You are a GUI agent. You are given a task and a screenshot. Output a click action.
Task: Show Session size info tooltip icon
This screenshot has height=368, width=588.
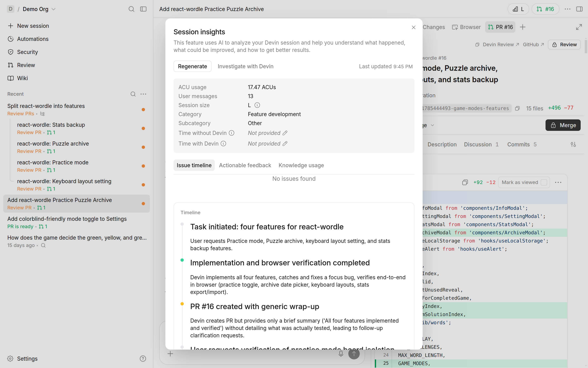(x=257, y=105)
